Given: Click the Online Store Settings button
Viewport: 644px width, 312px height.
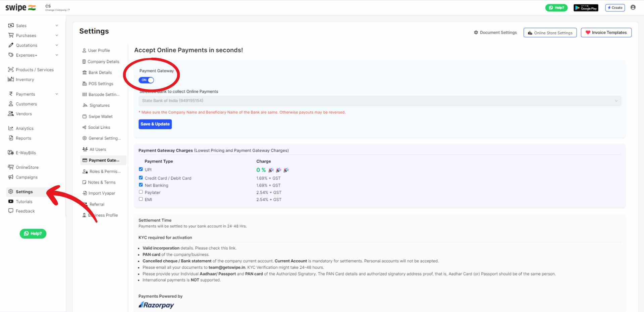Looking at the screenshot, I should [x=550, y=33].
